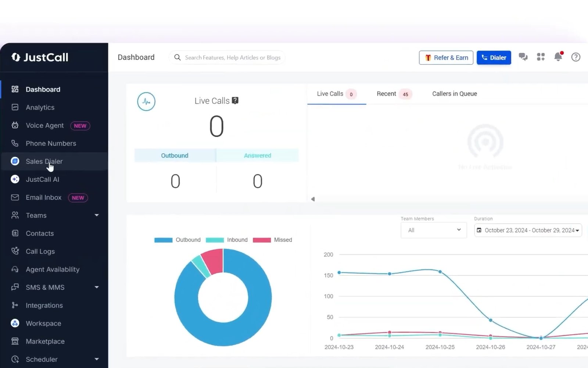588x368 pixels.
Task: Open the Email Inbox envelope icon
Action: tap(15, 197)
